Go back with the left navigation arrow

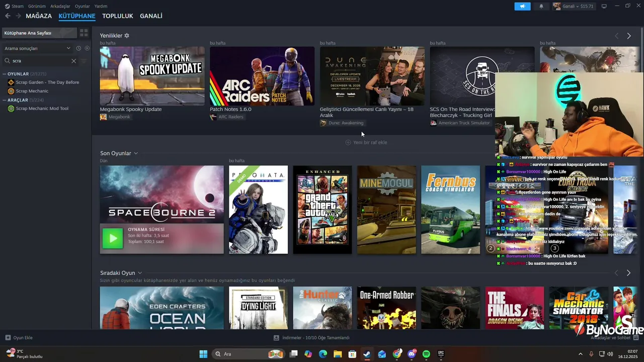[8, 16]
